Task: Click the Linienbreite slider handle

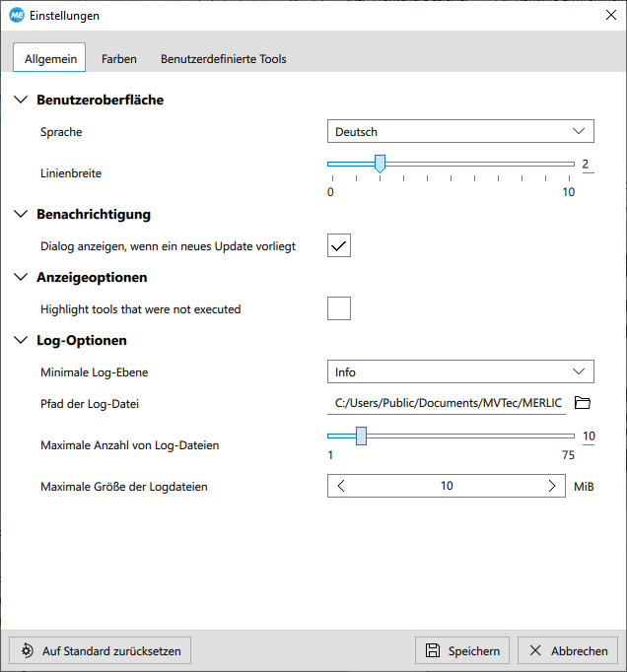Action: (x=380, y=164)
